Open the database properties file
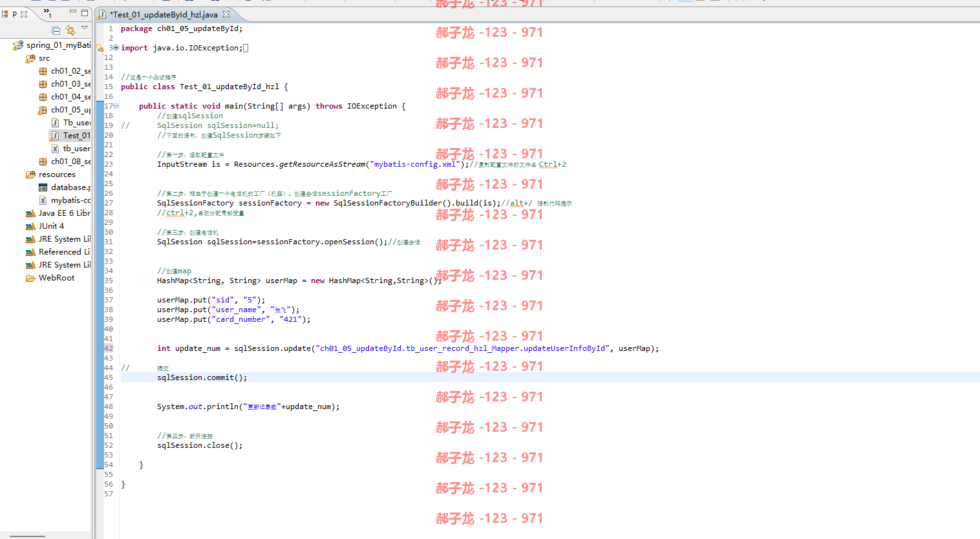The image size is (980, 539). pos(65,187)
